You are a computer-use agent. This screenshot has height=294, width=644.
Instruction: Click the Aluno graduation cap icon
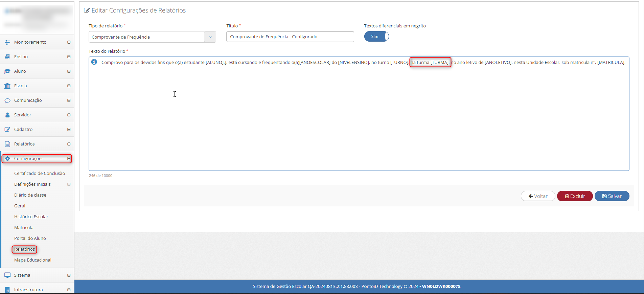pos(7,71)
